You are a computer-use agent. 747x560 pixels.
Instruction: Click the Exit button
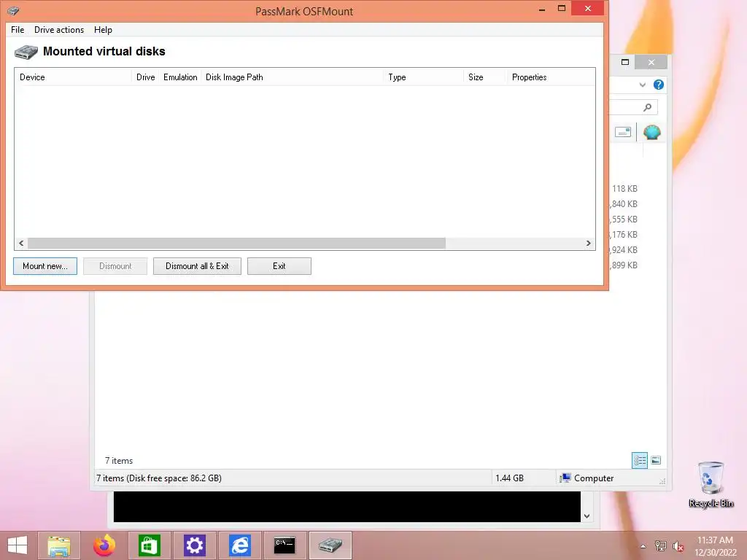(x=279, y=266)
